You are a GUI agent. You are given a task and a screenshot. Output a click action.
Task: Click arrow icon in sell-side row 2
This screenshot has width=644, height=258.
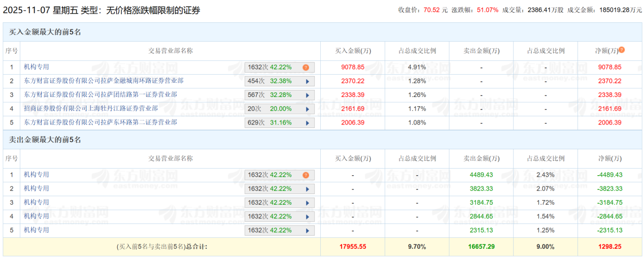(x=307, y=189)
